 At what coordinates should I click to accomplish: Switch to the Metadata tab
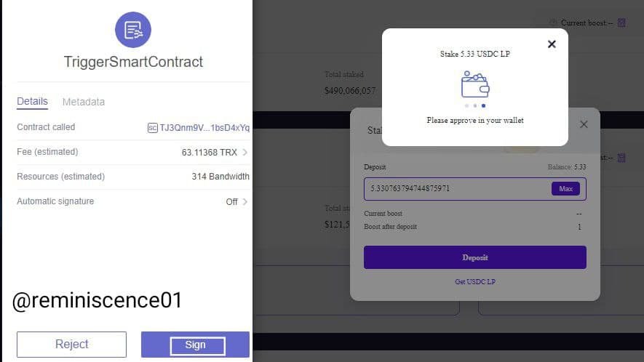(x=84, y=102)
